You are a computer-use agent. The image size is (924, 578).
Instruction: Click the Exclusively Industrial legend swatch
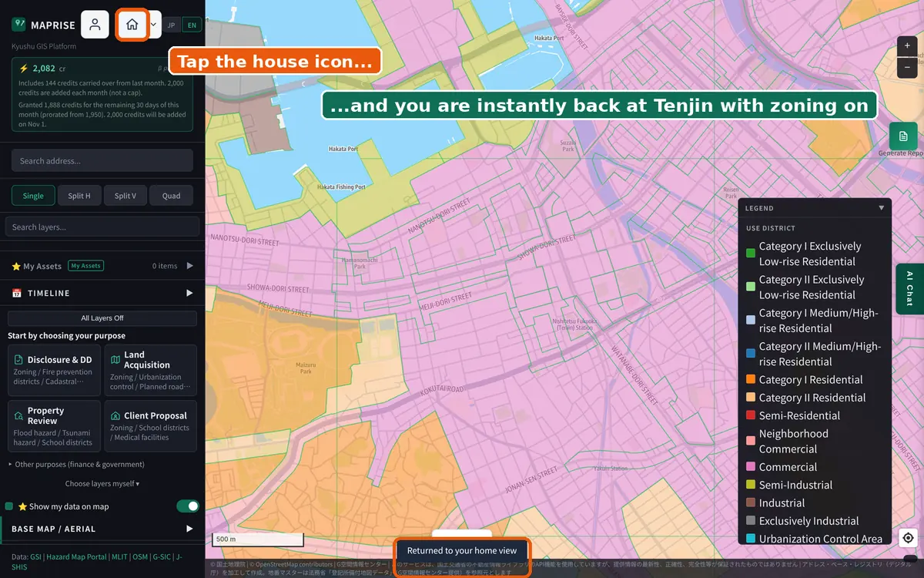tap(750, 521)
